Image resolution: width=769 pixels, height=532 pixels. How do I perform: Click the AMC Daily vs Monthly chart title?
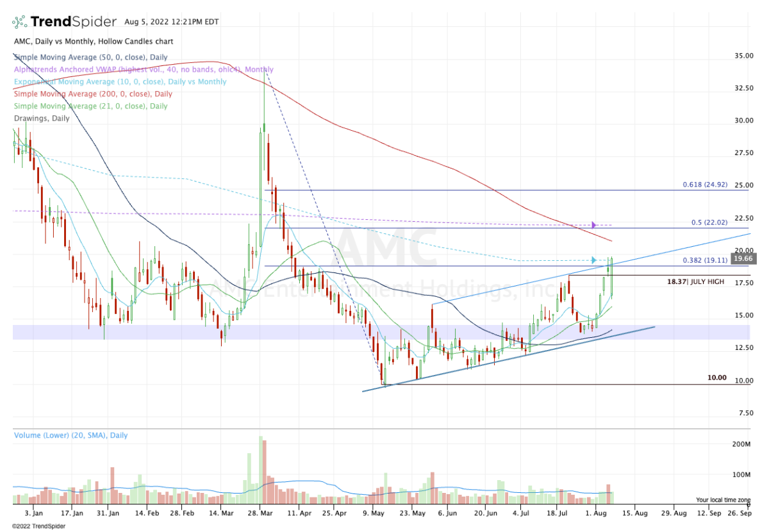pos(92,42)
